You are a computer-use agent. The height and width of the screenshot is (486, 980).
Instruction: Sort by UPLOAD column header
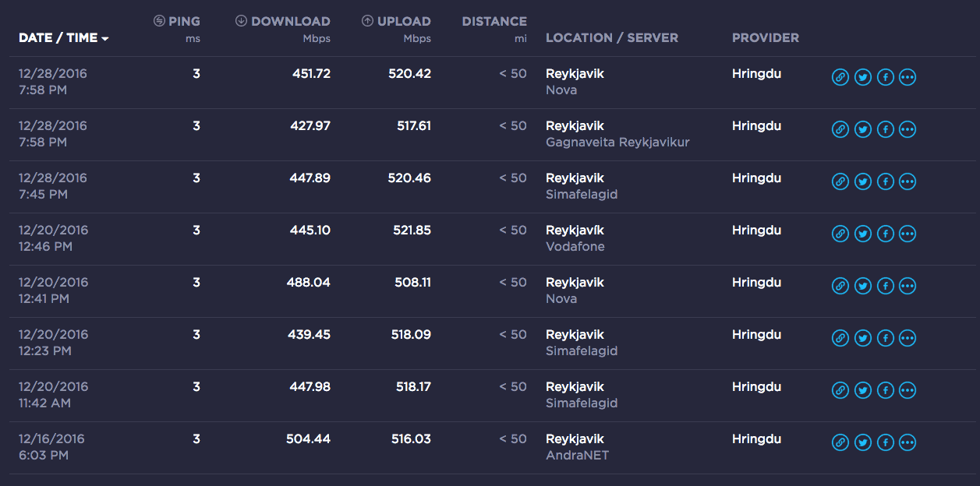(404, 22)
